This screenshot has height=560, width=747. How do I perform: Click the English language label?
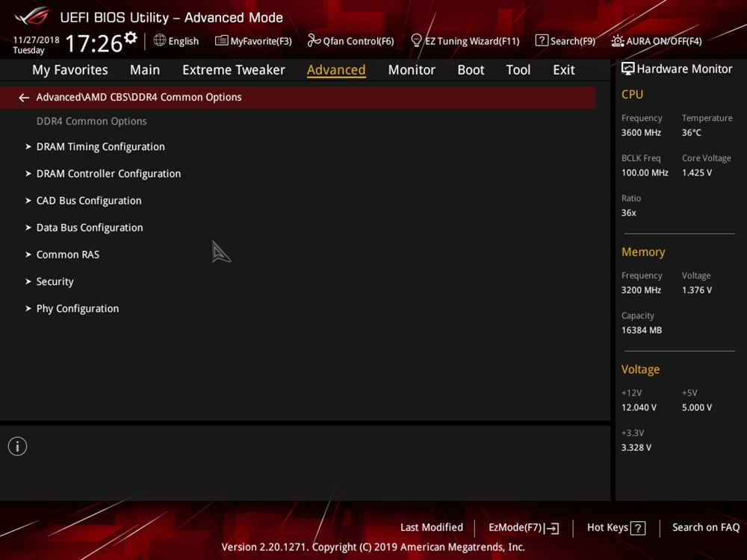pyautogui.click(x=184, y=41)
